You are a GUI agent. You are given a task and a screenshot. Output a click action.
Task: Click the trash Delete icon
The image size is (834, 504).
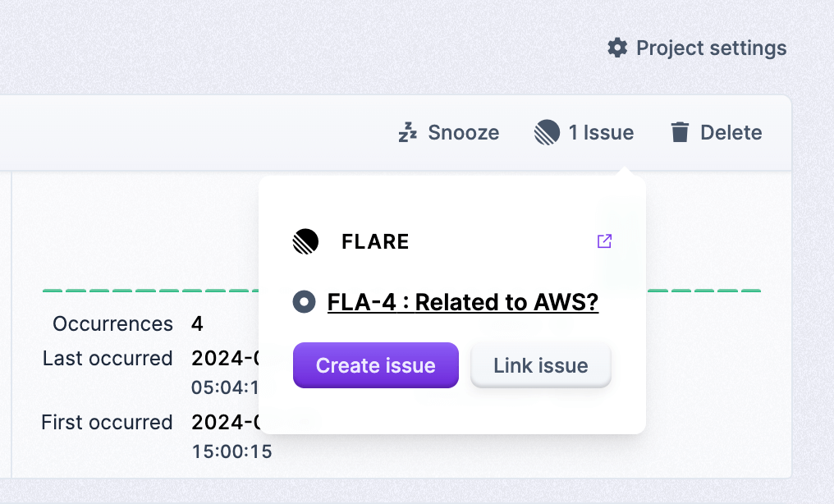click(680, 131)
